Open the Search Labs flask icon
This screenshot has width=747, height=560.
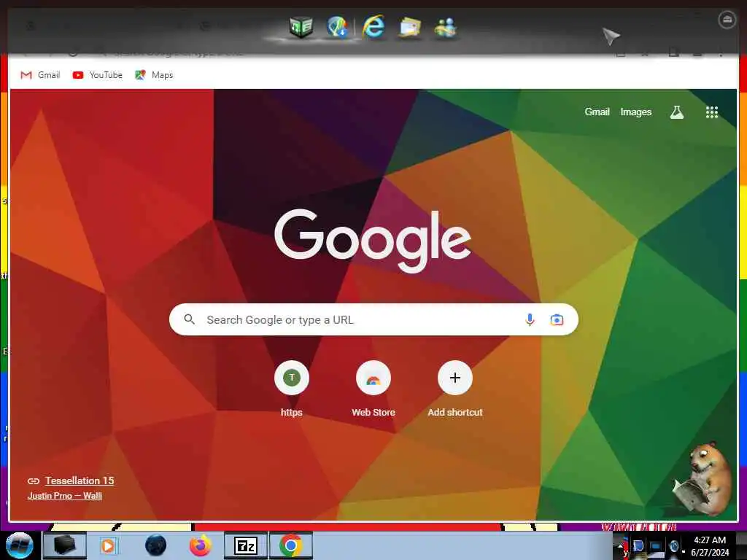pos(676,112)
